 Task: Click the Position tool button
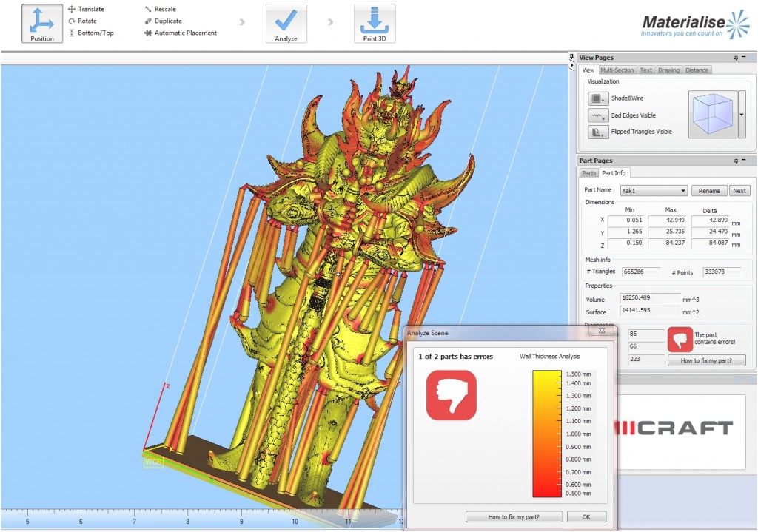42,23
